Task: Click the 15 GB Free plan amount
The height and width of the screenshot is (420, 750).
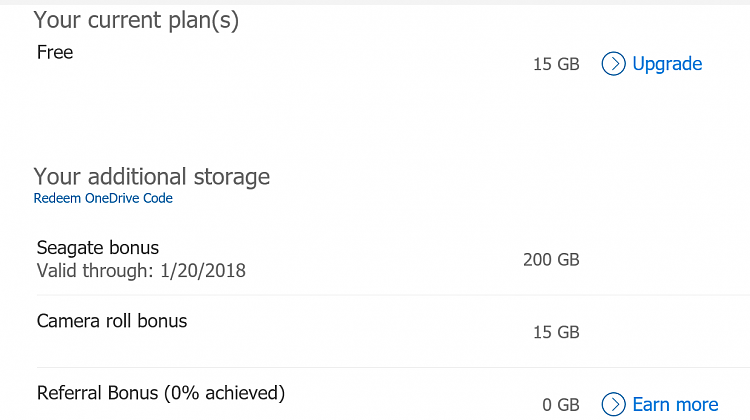Action: pos(556,64)
